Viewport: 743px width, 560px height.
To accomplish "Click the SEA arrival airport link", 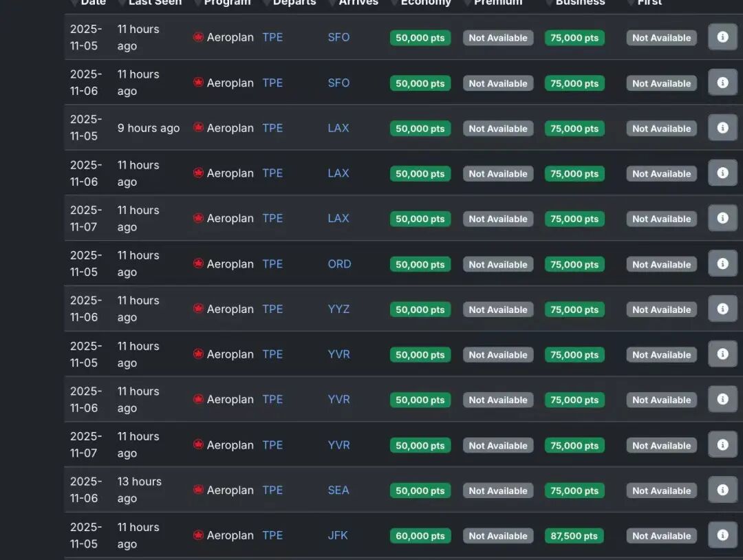I will click(x=338, y=490).
